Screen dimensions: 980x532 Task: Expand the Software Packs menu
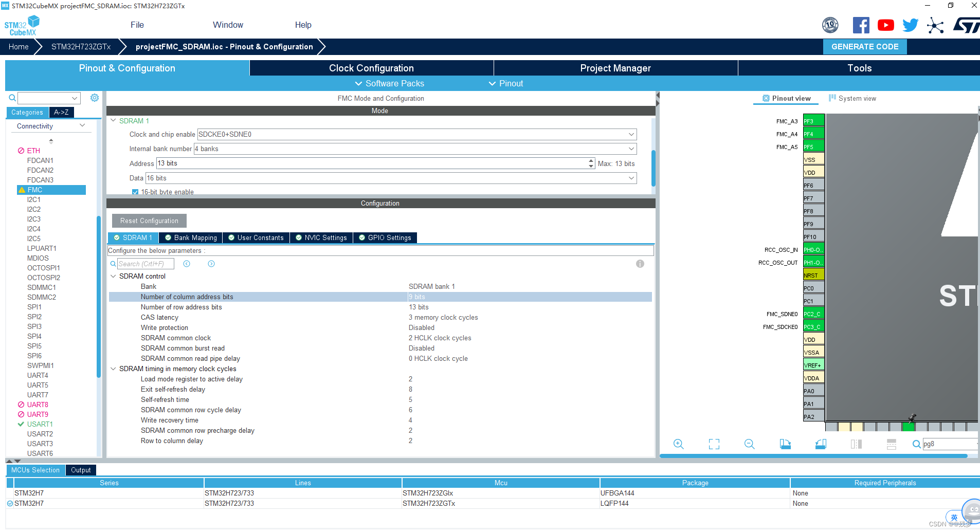pyautogui.click(x=389, y=83)
